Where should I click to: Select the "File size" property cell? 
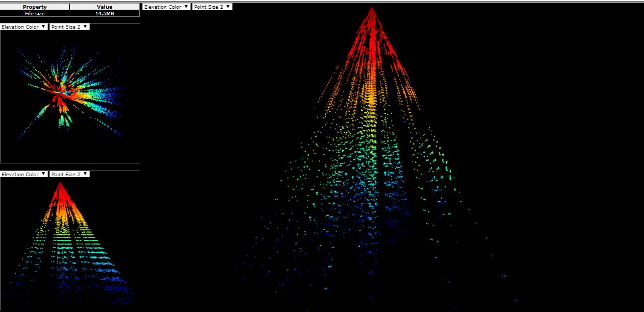click(35, 14)
